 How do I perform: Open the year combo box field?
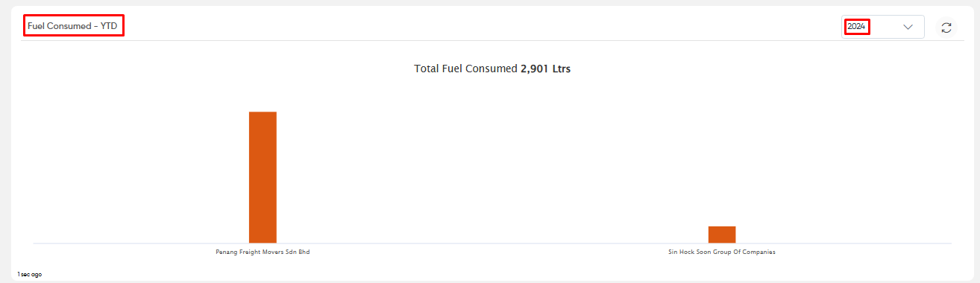(883, 27)
